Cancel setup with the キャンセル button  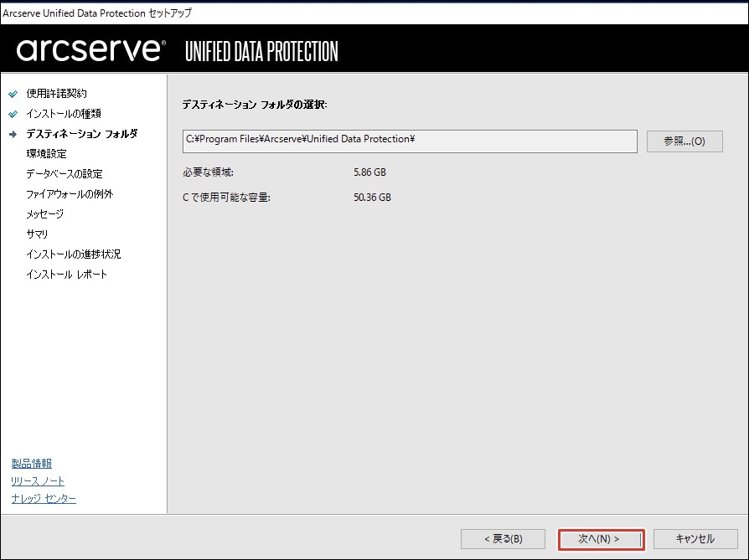coord(695,539)
